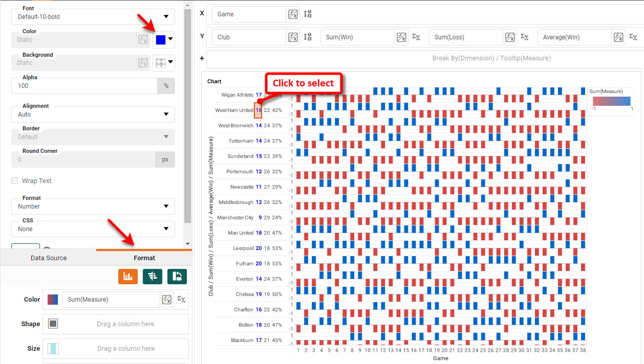The width and height of the screenshot is (644, 364).
Task: Open aggregate options for Color Sum(Measure)
Action: tap(181, 300)
